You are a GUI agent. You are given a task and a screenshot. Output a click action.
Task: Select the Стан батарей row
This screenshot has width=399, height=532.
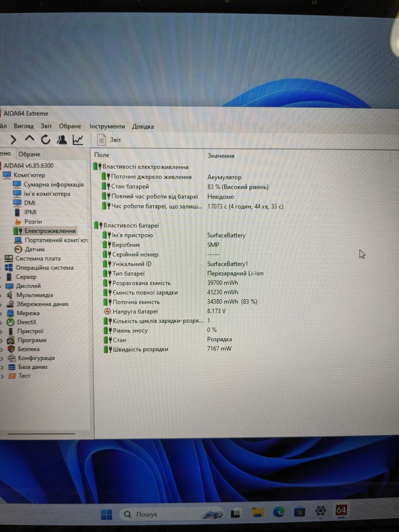point(185,187)
